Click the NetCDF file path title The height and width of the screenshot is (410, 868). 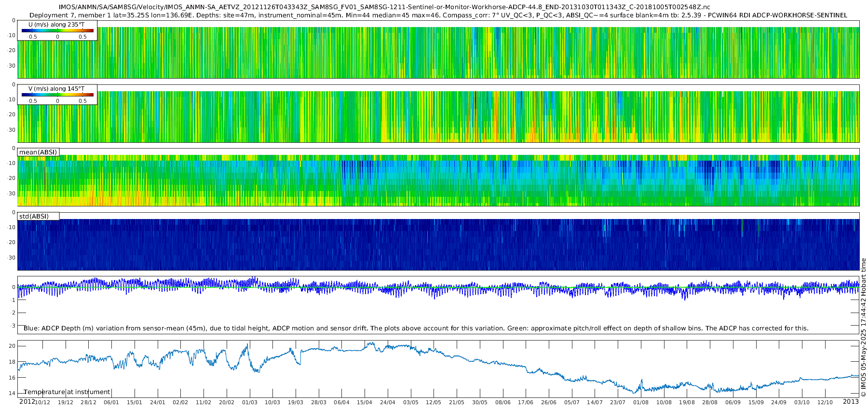pyautogui.click(x=384, y=7)
